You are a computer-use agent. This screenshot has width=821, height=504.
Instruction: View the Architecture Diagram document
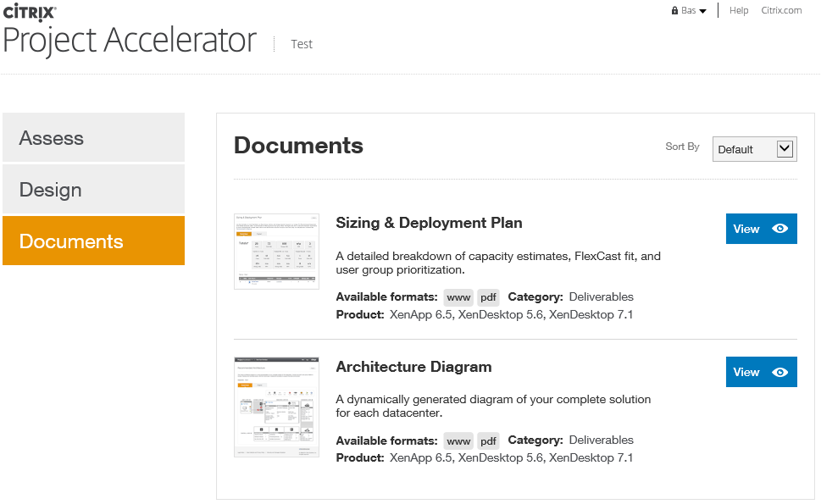point(762,372)
